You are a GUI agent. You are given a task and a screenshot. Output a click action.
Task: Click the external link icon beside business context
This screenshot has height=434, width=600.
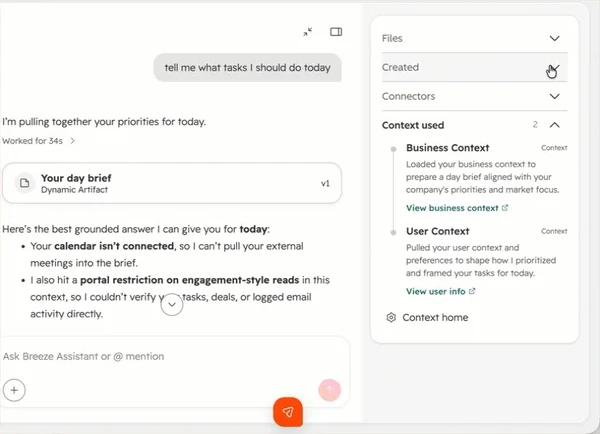(x=505, y=208)
